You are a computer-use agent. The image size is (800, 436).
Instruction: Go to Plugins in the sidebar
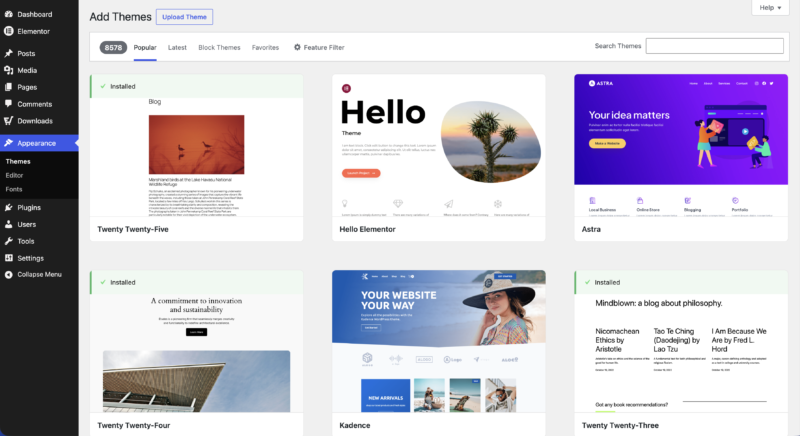pyautogui.click(x=29, y=208)
